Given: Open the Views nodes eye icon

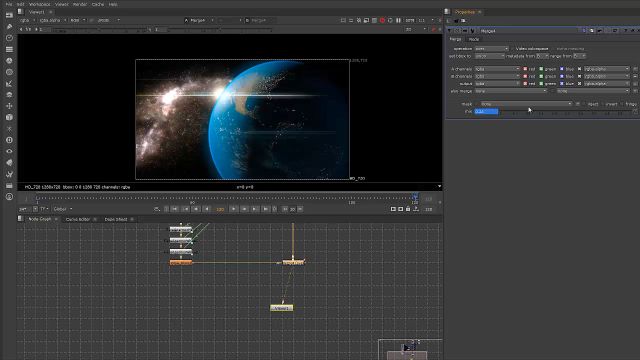Looking at the screenshot, I should (x=9, y=151).
